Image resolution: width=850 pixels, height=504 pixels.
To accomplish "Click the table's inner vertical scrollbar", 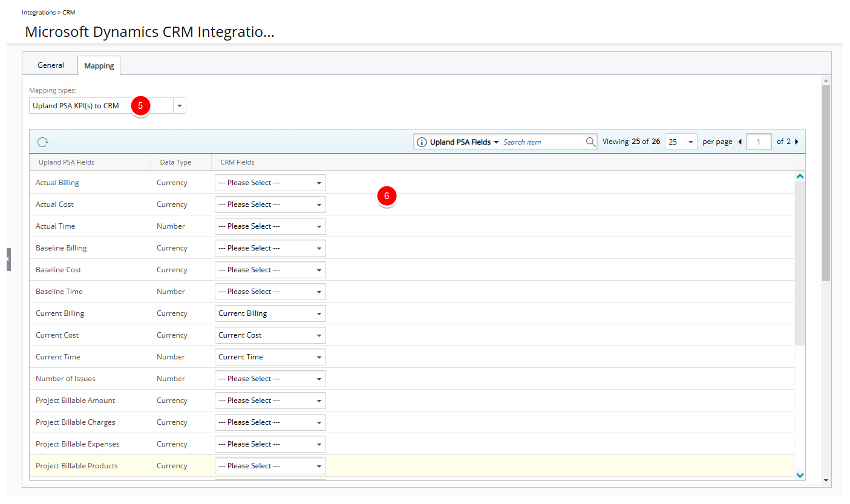I will pyautogui.click(x=800, y=263).
